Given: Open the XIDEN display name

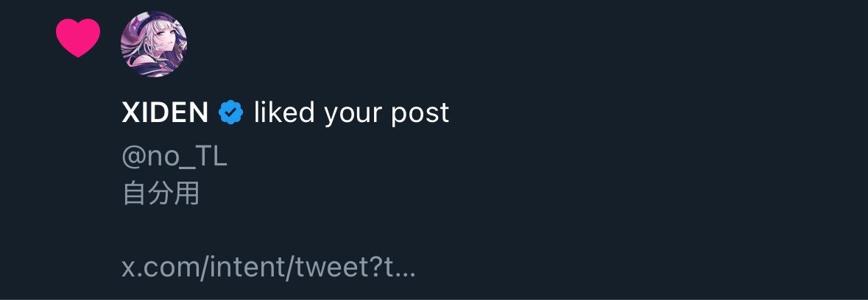Looking at the screenshot, I should tap(165, 113).
